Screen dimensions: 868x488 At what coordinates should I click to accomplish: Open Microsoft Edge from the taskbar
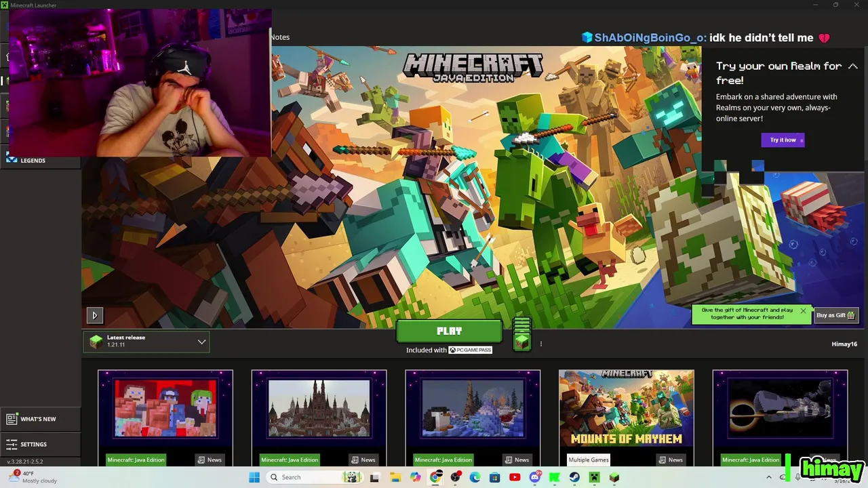[x=475, y=477]
